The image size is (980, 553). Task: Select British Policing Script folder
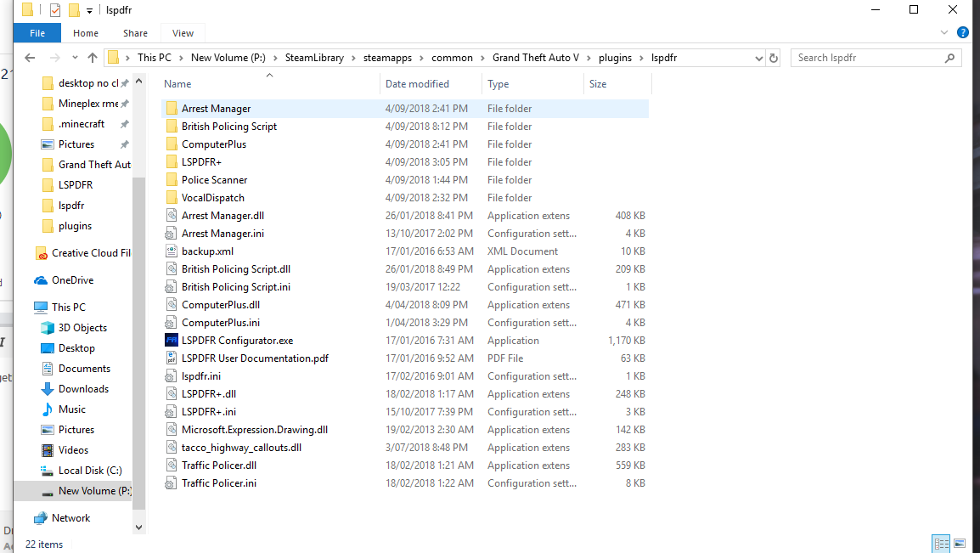click(x=228, y=127)
